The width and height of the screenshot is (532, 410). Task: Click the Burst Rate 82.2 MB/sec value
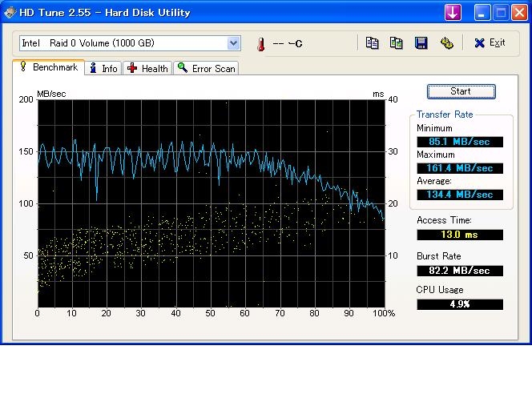click(460, 271)
